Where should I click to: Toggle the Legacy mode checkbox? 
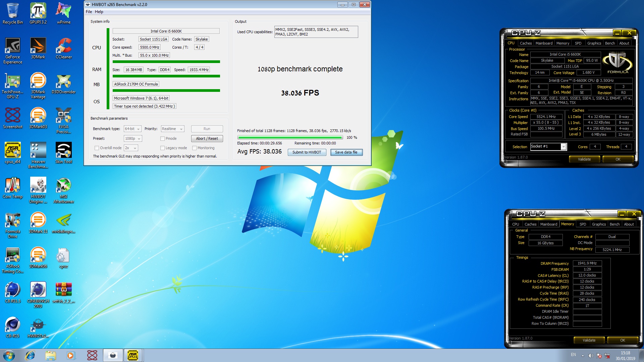click(x=162, y=148)
